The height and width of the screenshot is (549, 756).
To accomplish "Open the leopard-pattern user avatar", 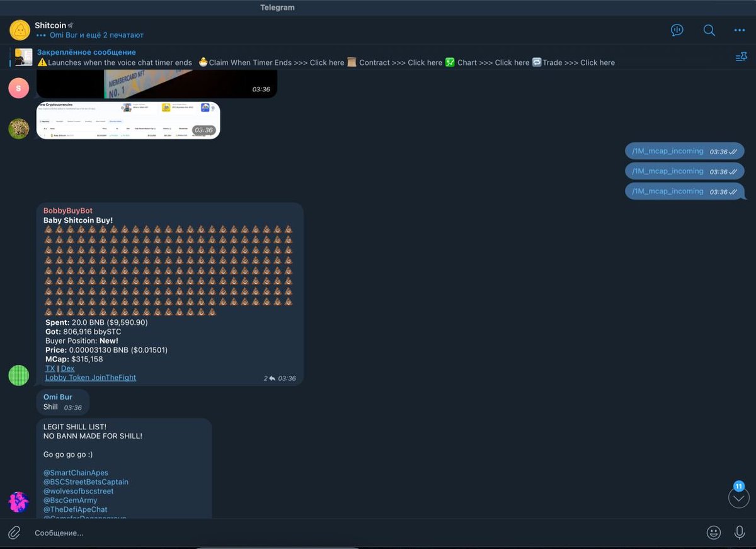I will tap(18, 128).
